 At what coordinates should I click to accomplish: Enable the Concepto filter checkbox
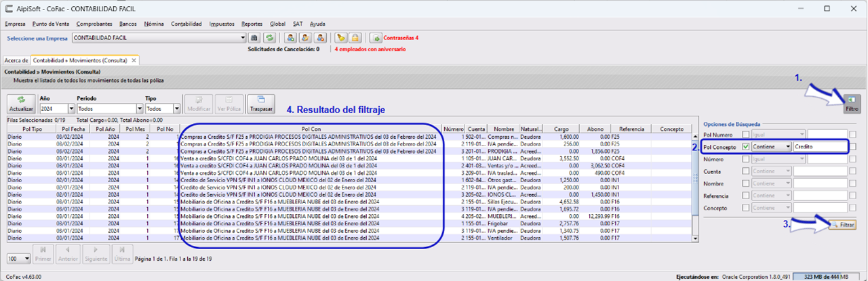tap(746, 207)
